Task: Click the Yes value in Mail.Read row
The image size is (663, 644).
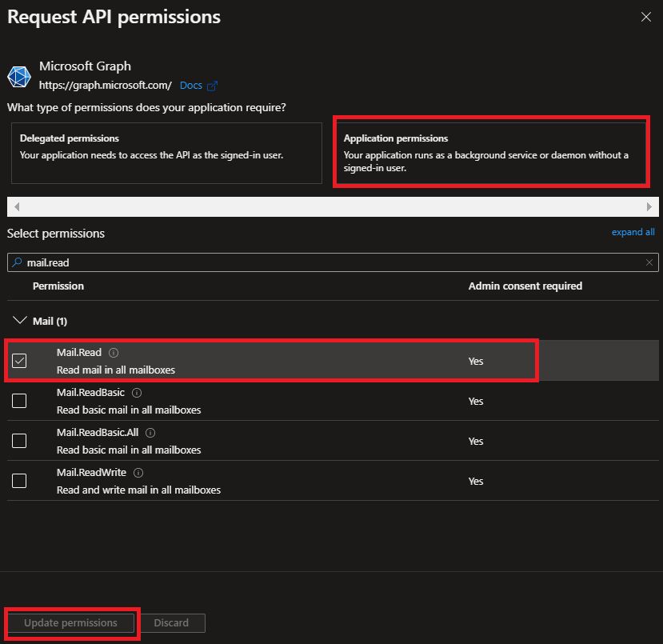Action: [476, 361]
